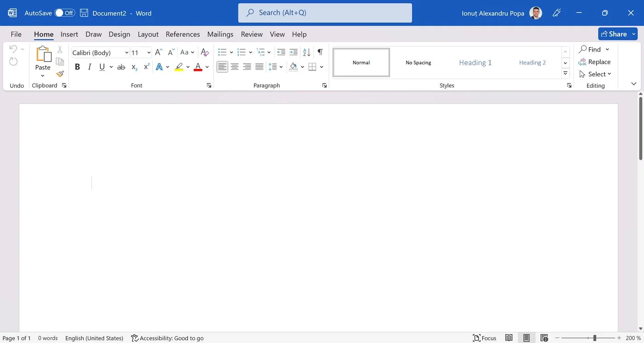Screen dimensions: 644x343
Task: Open the File menu
Action: (x=16, y=34)
